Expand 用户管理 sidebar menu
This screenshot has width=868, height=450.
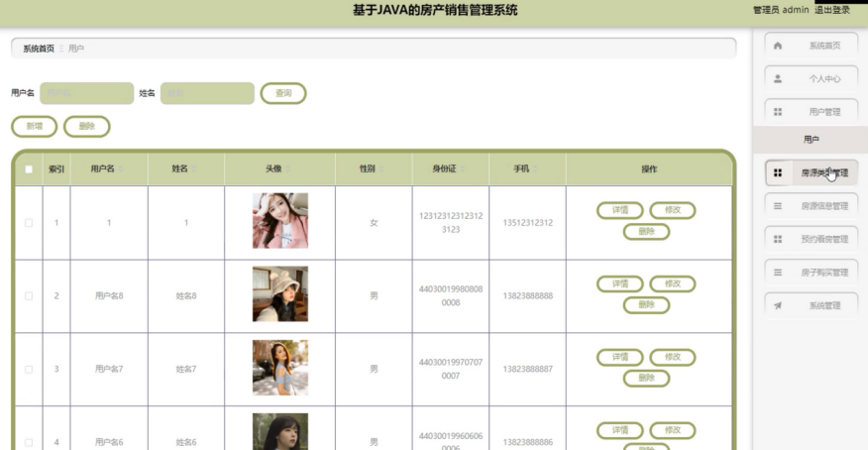pos(811,112)
